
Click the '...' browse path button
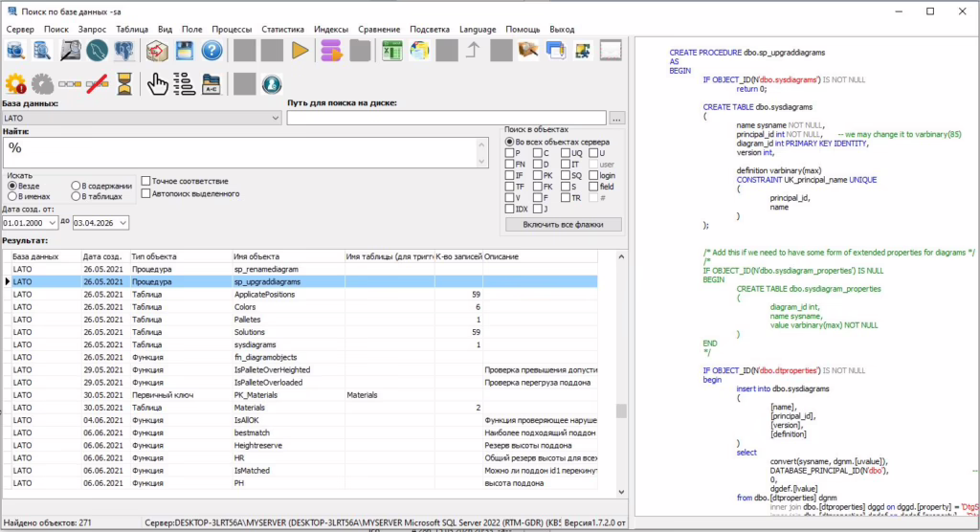click(x=617, y=118)
